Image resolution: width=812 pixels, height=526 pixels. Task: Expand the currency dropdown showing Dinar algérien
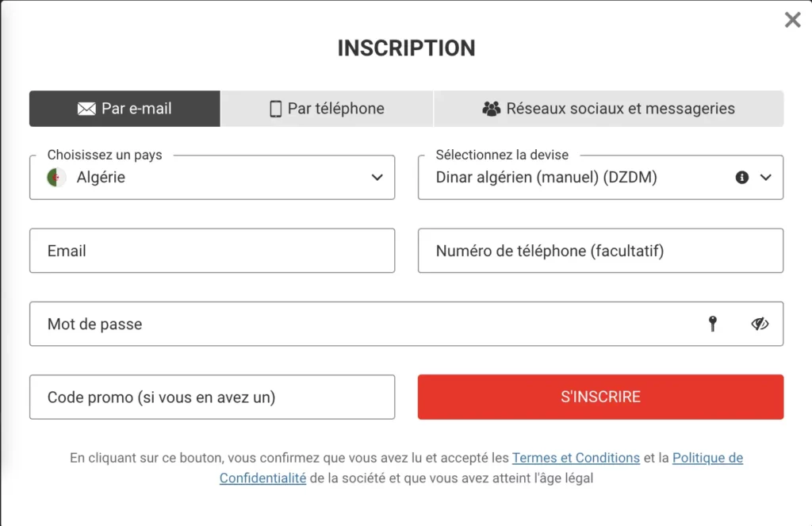tap(600, 177)
